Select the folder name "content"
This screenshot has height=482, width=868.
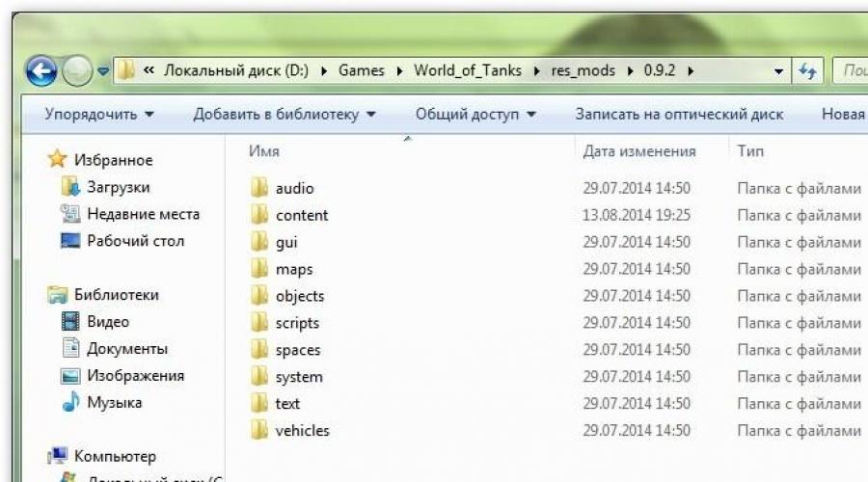[x=302, y=215]
